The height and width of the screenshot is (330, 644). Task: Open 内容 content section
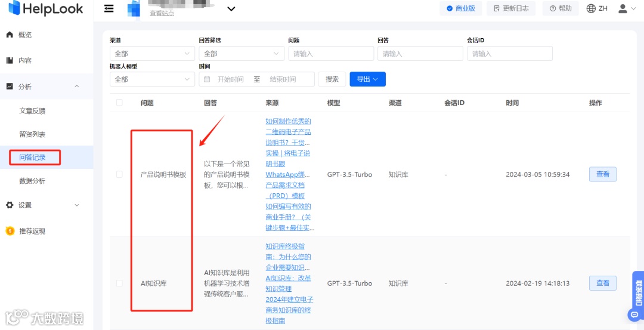coord(24,60)
